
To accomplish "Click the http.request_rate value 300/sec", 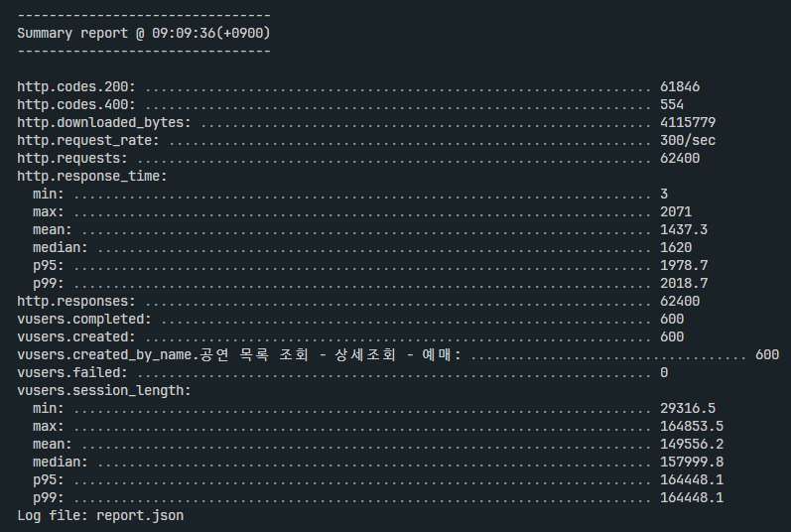I will [688, 140].
